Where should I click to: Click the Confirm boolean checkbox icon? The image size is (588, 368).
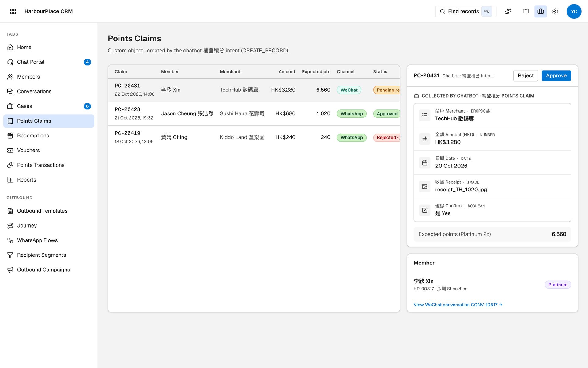tap(424, 210)
